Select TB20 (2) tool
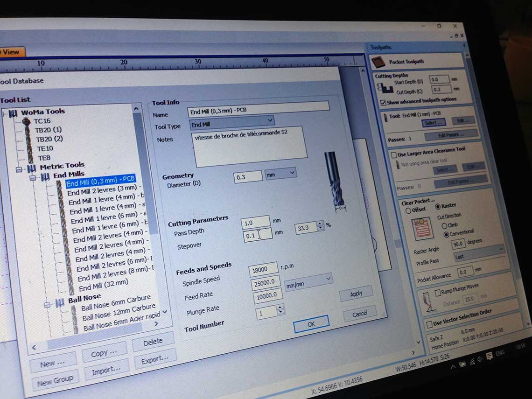 tap(49, 139)
